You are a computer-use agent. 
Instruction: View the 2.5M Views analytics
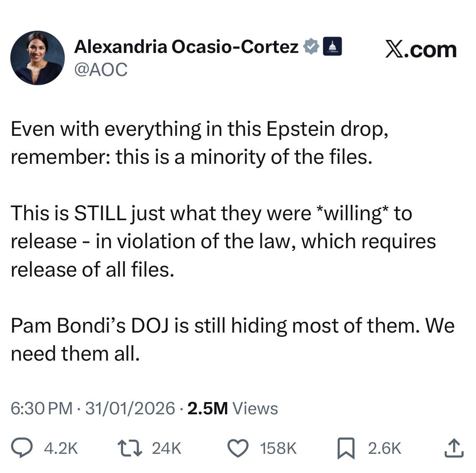click(x=233, y=408)
